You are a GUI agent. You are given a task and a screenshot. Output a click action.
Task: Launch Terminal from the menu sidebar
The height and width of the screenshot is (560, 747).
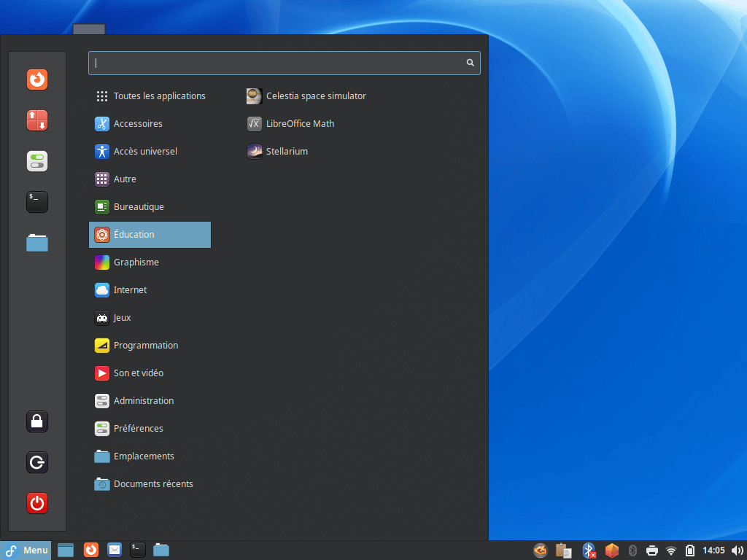point(37,202)
